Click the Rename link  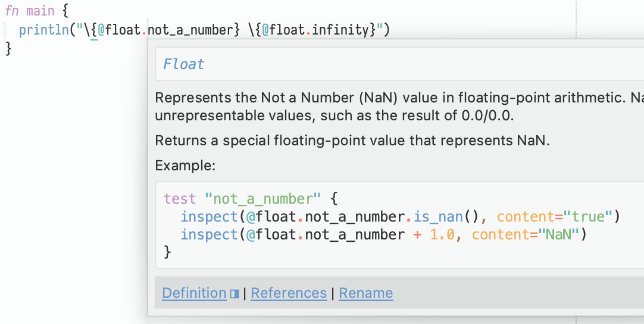pyautogui.click(x=366, y=293)
